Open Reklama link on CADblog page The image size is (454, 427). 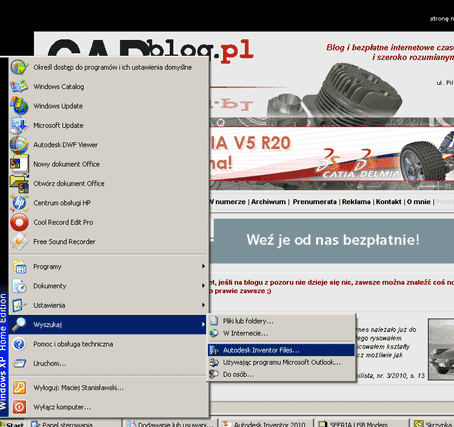[x=356, y=202]
